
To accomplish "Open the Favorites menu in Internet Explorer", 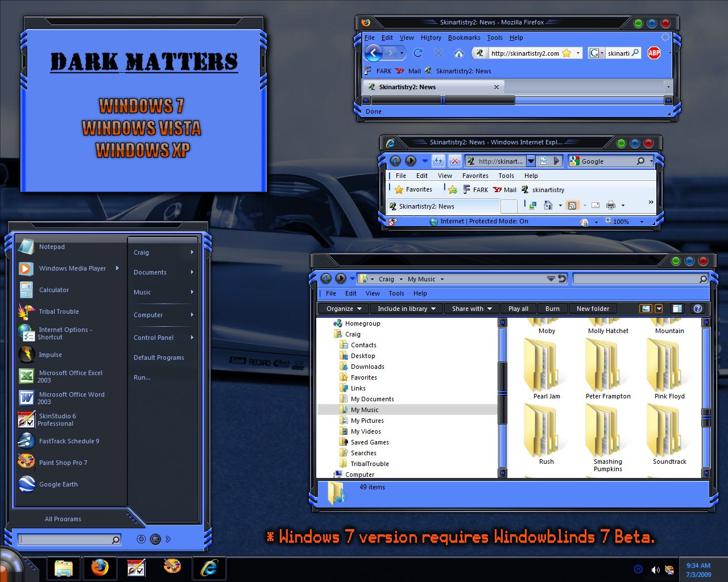I will coord(475,176).
